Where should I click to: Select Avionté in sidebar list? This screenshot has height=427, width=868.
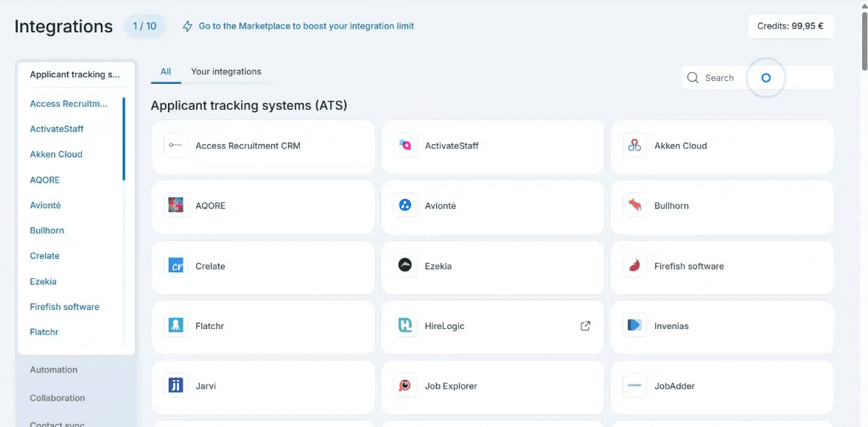[46, 205]
